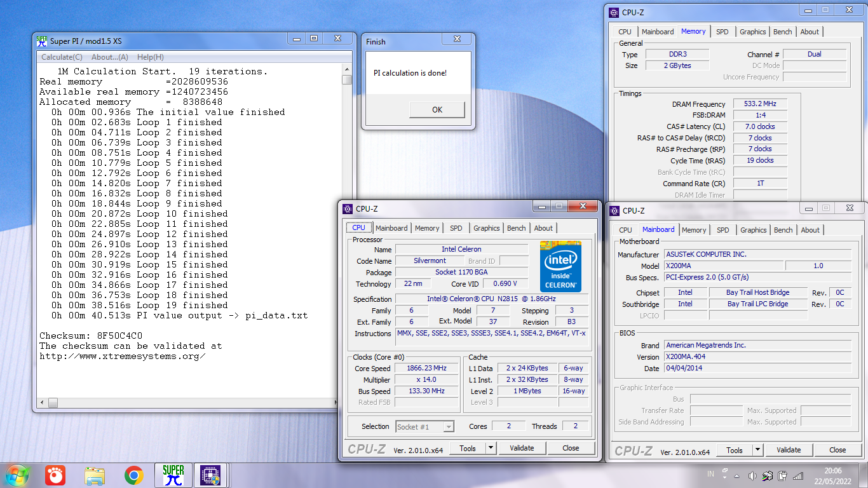The height and width of the screenshot is (488, 868).
Task: Click the Checksum: 8F50C4C0 line
Action: [x=91, y=335]
